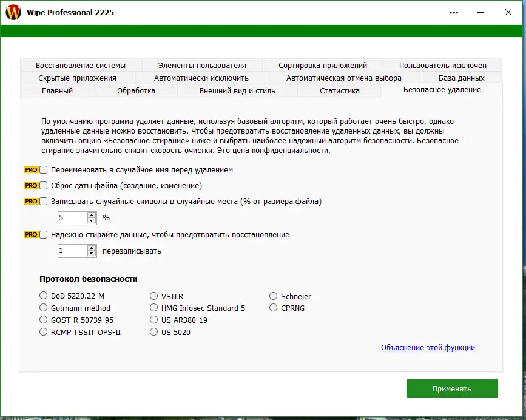Click the overwrite count input field

coord(73,250)
